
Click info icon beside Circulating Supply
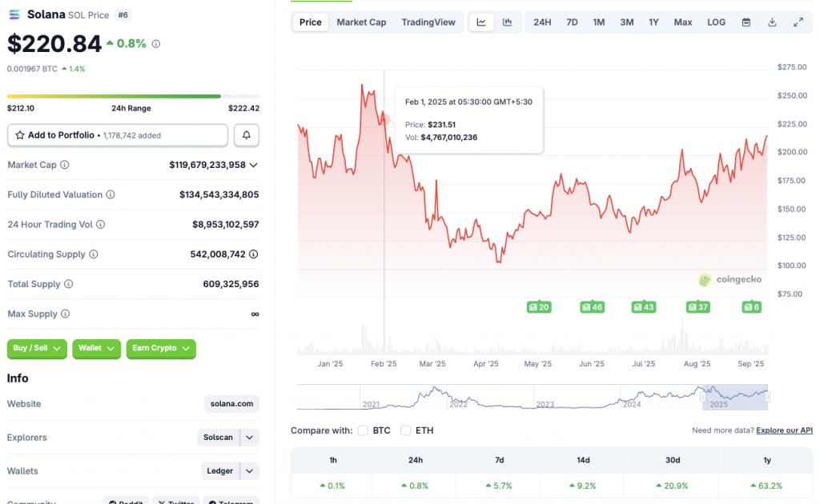pos(94,254)
